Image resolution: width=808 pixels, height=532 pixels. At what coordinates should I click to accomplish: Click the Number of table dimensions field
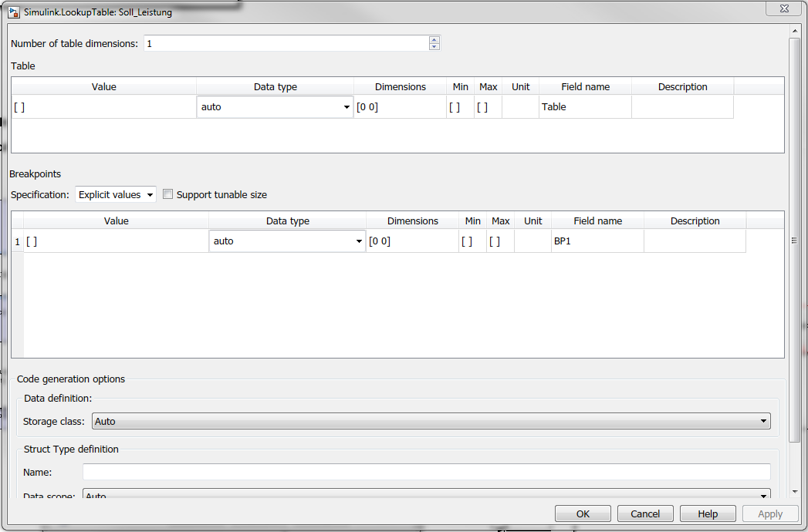pos(286,43)
